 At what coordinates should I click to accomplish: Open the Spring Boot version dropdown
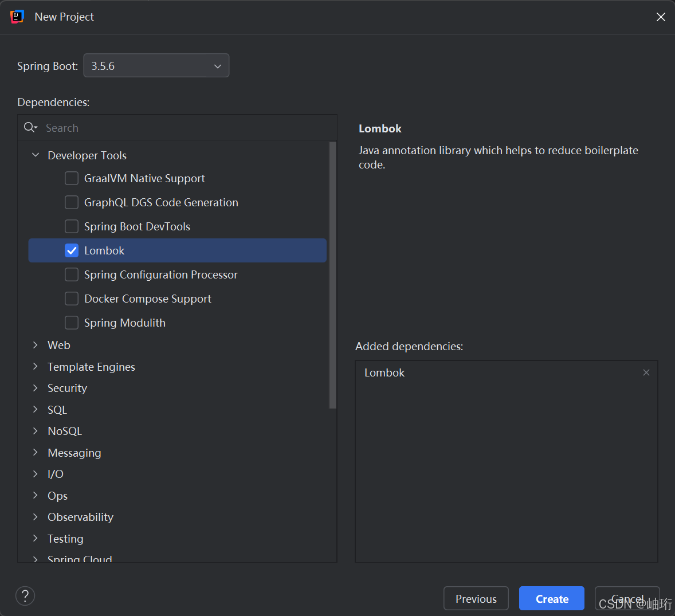(x=156, y=65)
